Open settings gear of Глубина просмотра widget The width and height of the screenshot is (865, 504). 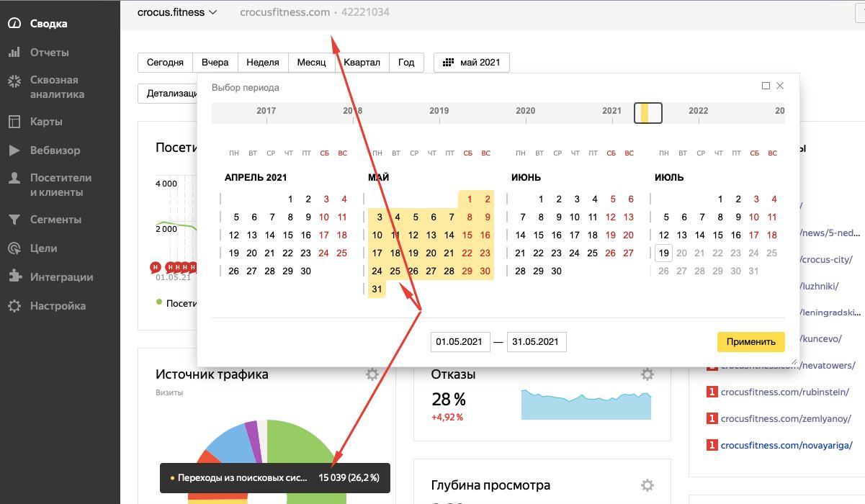(647, 485)
